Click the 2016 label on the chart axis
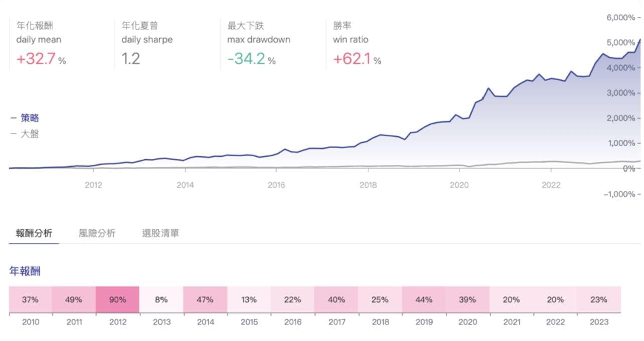 click(x=277, y=185)
